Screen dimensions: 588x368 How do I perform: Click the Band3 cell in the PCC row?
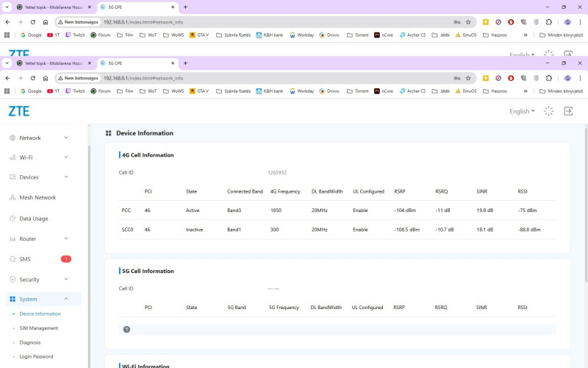[x=234, y=210]
